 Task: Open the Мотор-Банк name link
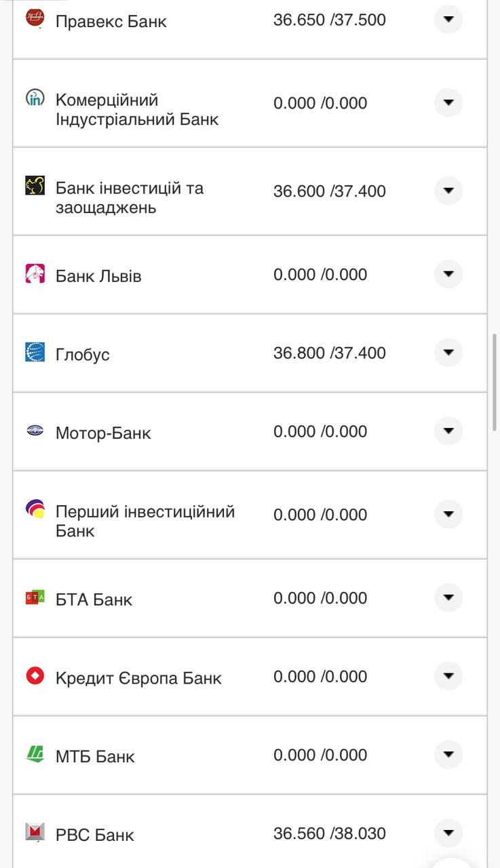(103, 433)
